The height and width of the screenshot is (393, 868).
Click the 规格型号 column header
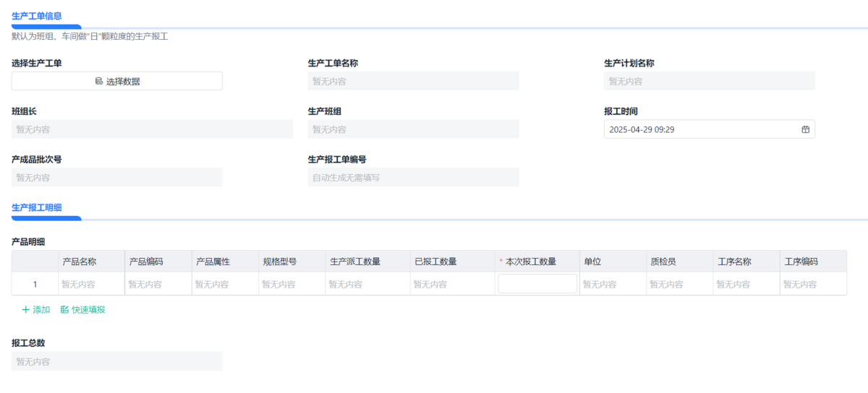[291, 262]
